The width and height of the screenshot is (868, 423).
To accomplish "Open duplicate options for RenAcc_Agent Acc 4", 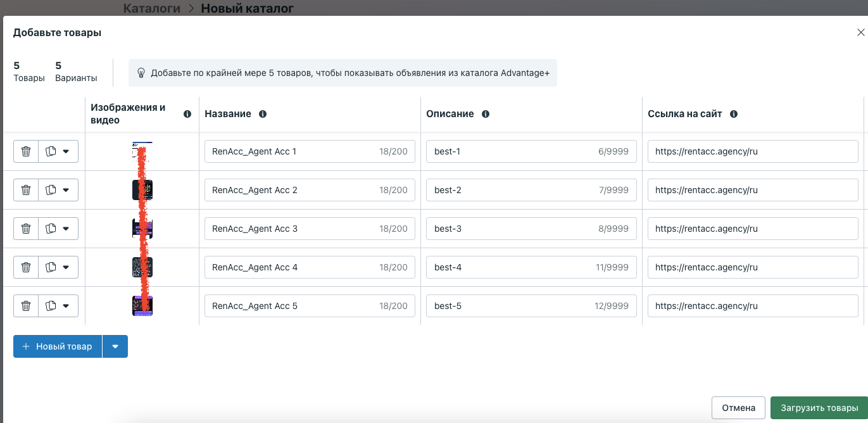I will [x=58, y=267].
